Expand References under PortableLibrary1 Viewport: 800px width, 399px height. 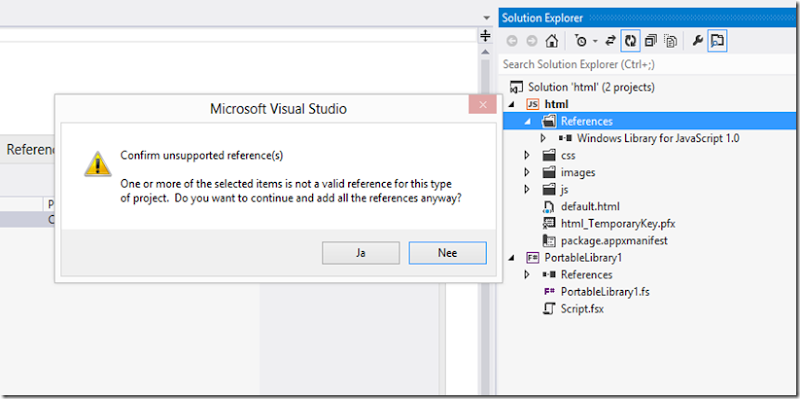point(527,275)
